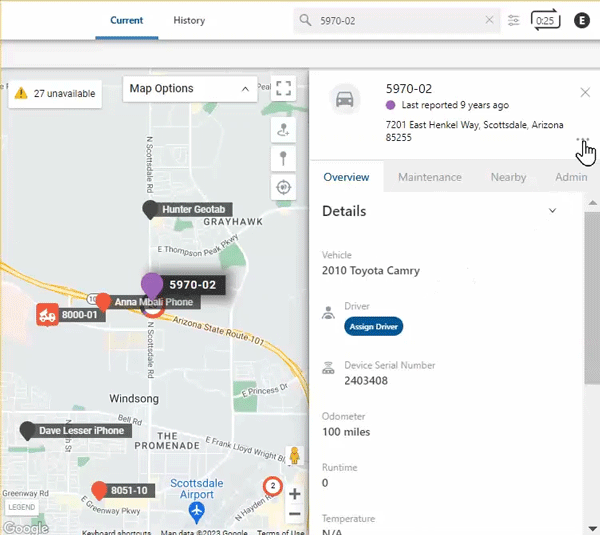
Task: Click the Last reported 9 years ago status
Action: [x=455, y=105]
